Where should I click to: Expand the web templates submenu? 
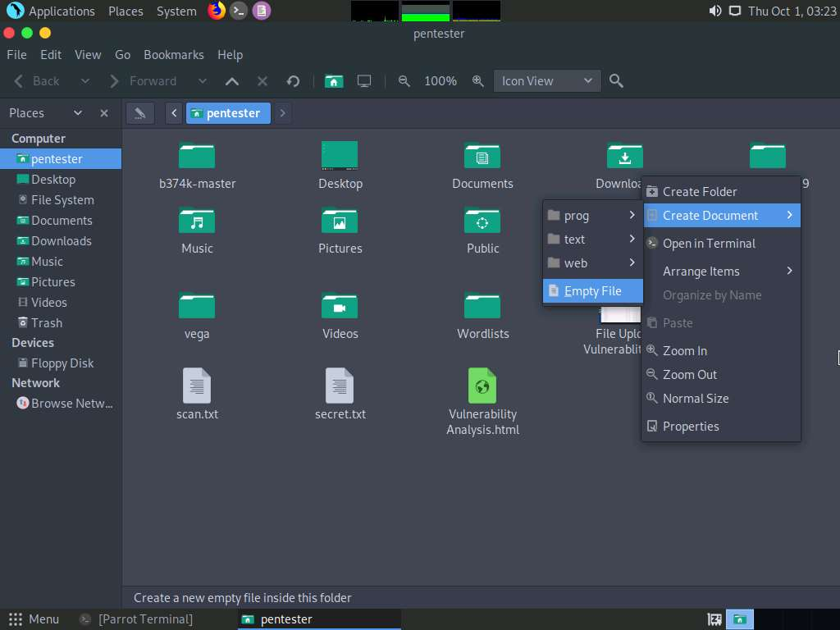click(x=592, y=263)
